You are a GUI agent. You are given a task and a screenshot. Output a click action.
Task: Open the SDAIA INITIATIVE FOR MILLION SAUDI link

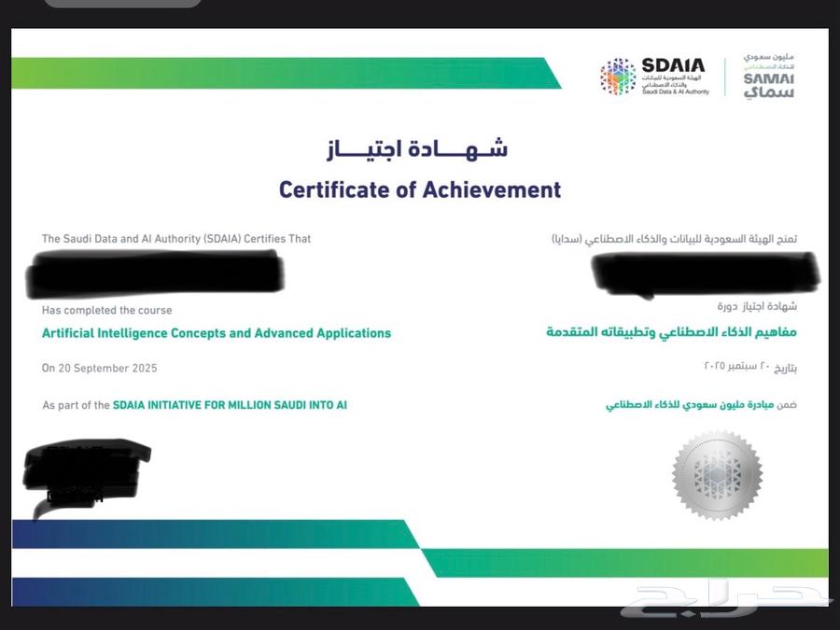coord(229,405)
